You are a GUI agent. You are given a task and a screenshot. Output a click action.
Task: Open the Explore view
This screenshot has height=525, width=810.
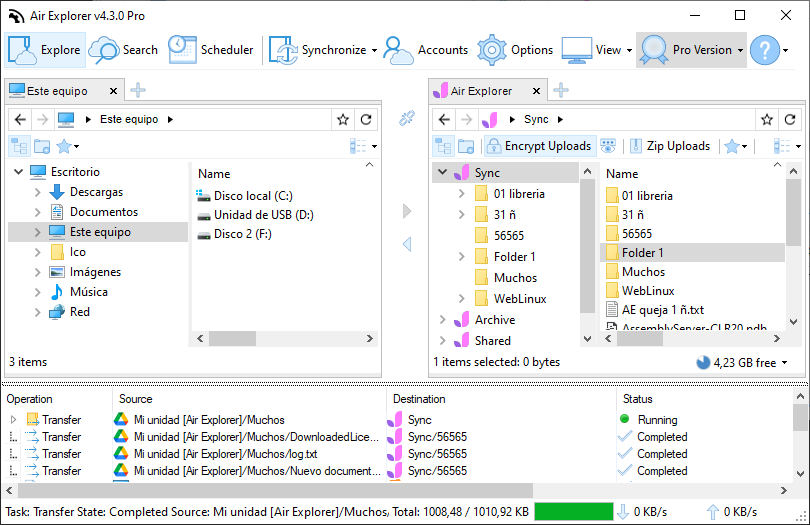[45, 50]
